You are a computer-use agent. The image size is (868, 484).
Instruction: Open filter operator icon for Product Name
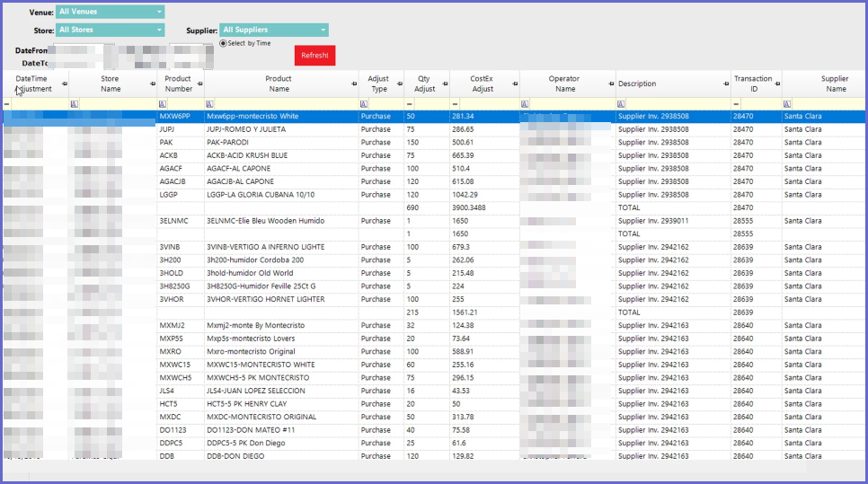tap(209, 104)
